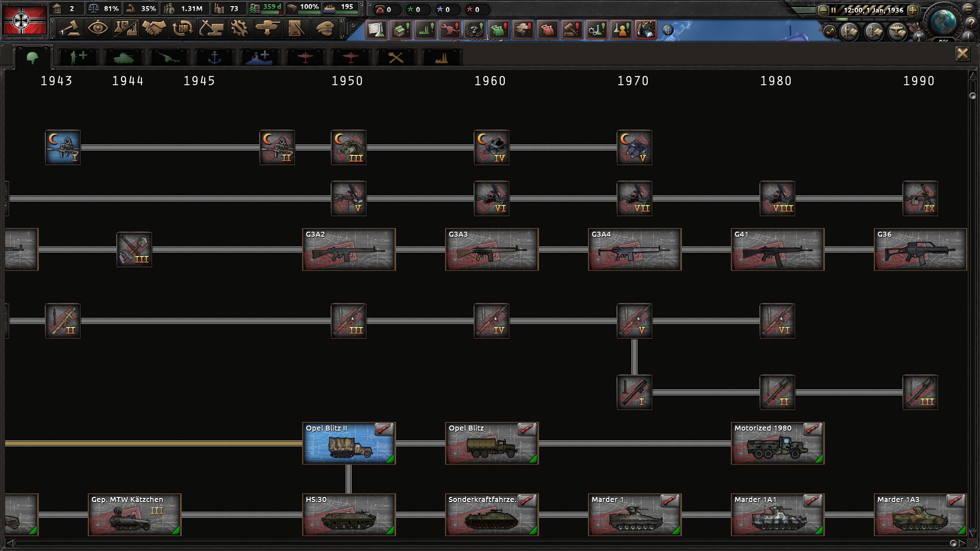
Task: Open diplomacy handshake icon
Action: (x=154, y=29)
